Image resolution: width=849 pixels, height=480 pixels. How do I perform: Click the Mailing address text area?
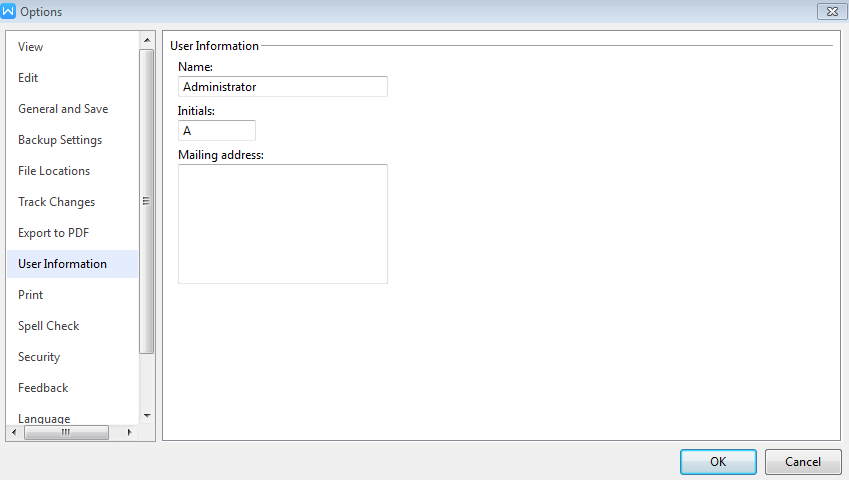click(x=283, y=224)
